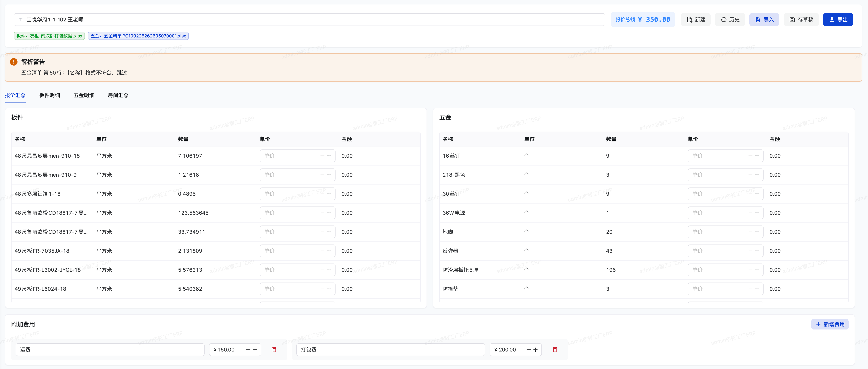Click the 板件 table 名称 column header
The width and height of the screenshot is (868, 369).
[x=20, y=139]
